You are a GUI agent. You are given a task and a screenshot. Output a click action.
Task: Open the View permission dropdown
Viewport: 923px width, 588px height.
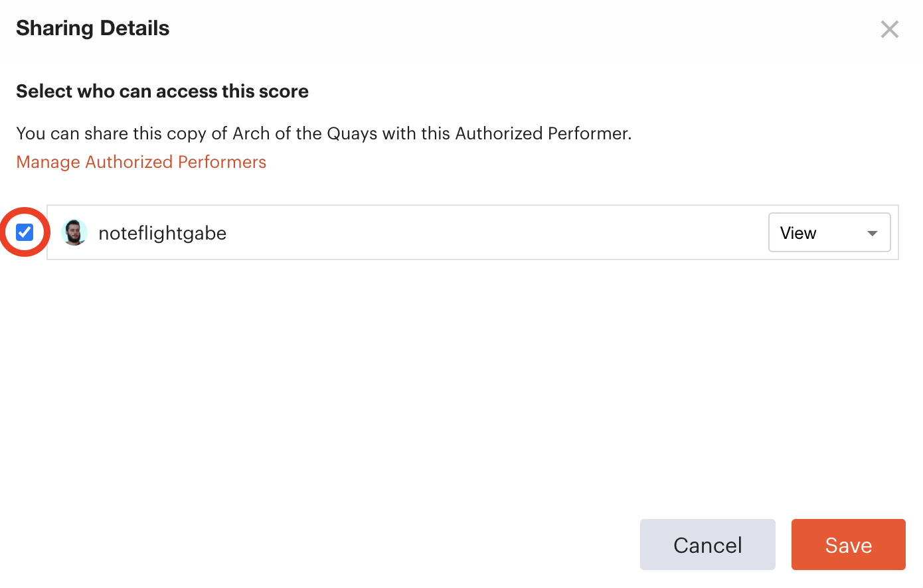[x=829, y=232]
